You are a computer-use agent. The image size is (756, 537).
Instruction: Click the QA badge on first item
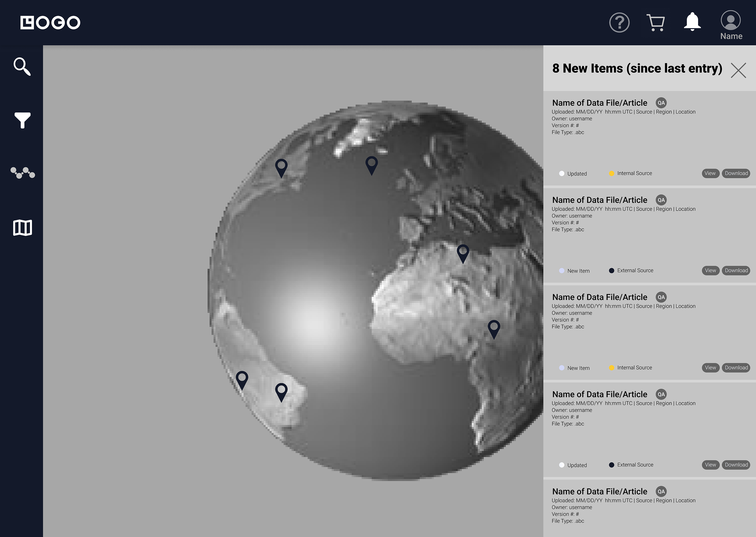tap(661, 103)
